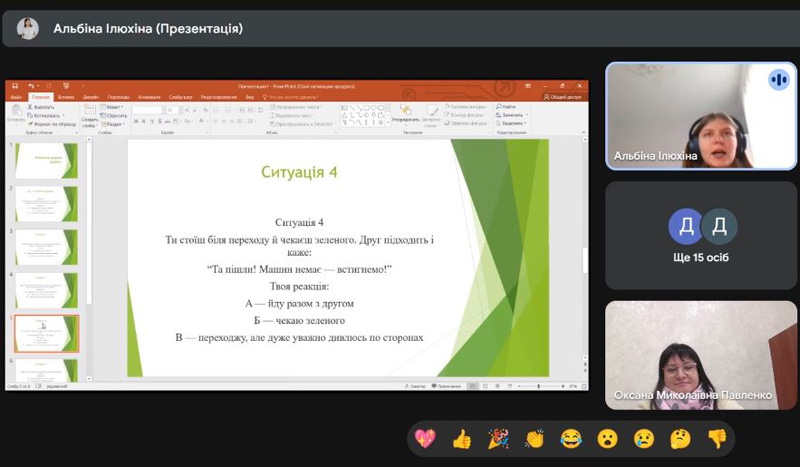
Task: Click the PowerPoint save icon
Action: (15, 87)
